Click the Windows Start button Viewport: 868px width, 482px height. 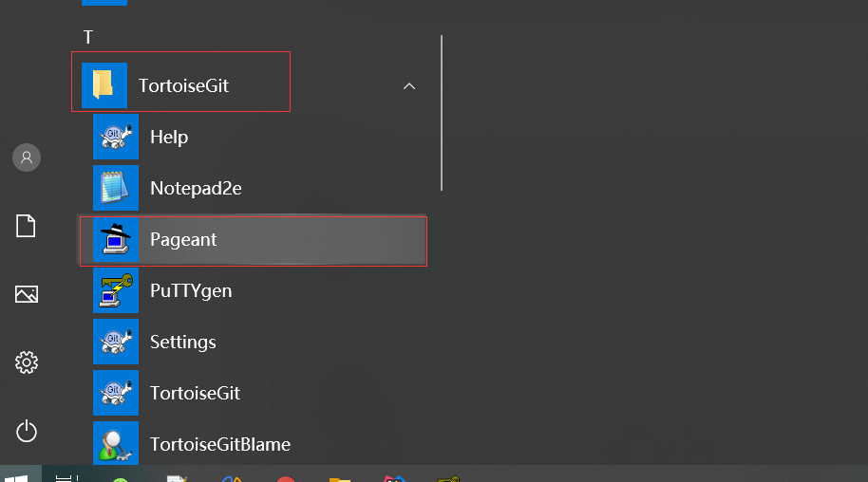(x=20, y=475)
